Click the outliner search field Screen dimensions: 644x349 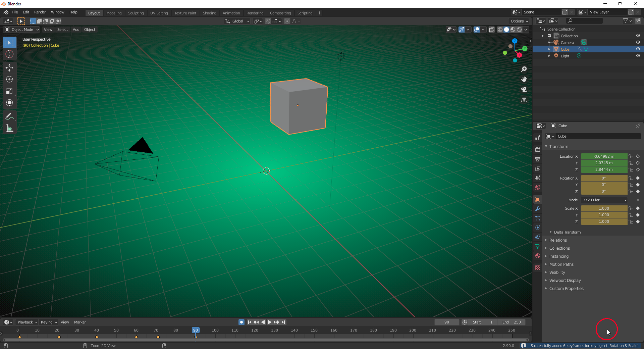(x=584, y=21)
